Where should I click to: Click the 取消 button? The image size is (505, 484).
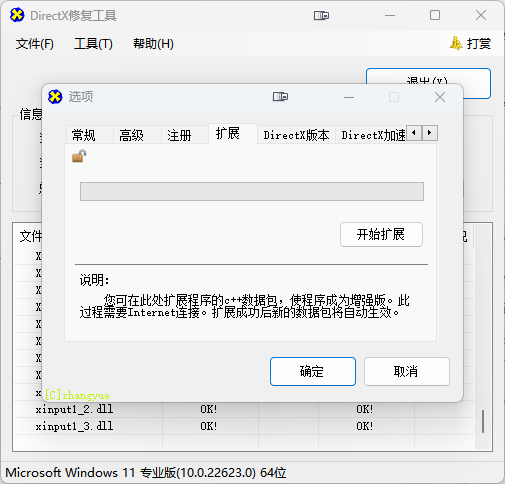pos(407,371)
